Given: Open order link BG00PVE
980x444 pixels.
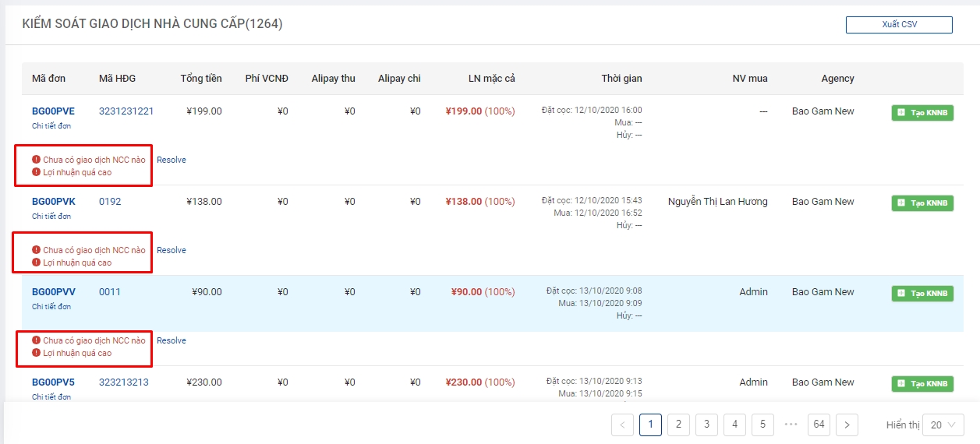Looking at the screenshot, I should [x=53, y=111].
